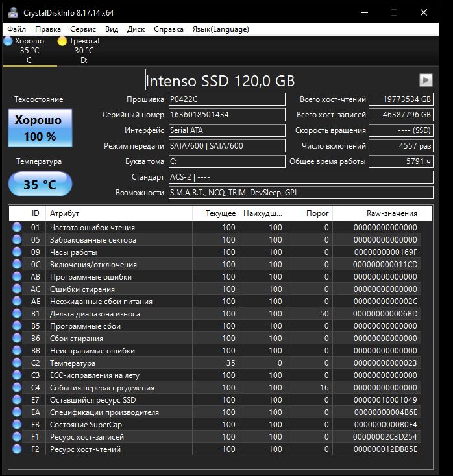
Task: Click the Режим передачи SATA/600 field
Action: point(227,146)
